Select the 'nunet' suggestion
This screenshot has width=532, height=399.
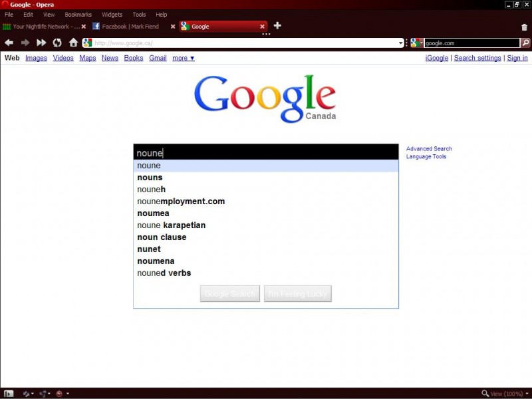266,249
